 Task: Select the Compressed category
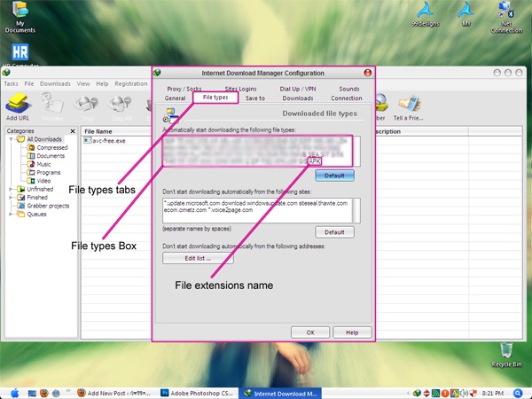[x=48, y=147]
